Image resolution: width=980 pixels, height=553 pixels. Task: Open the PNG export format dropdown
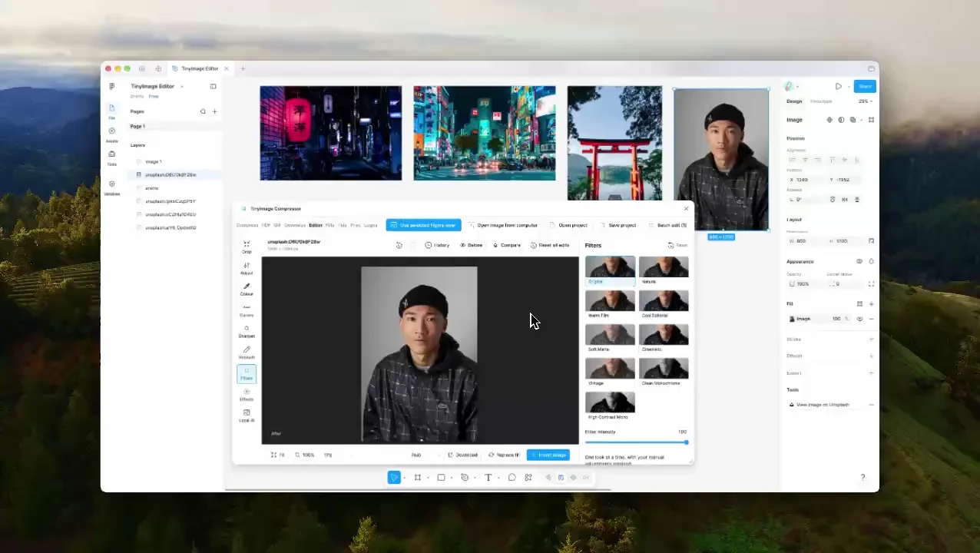point(425,455)
